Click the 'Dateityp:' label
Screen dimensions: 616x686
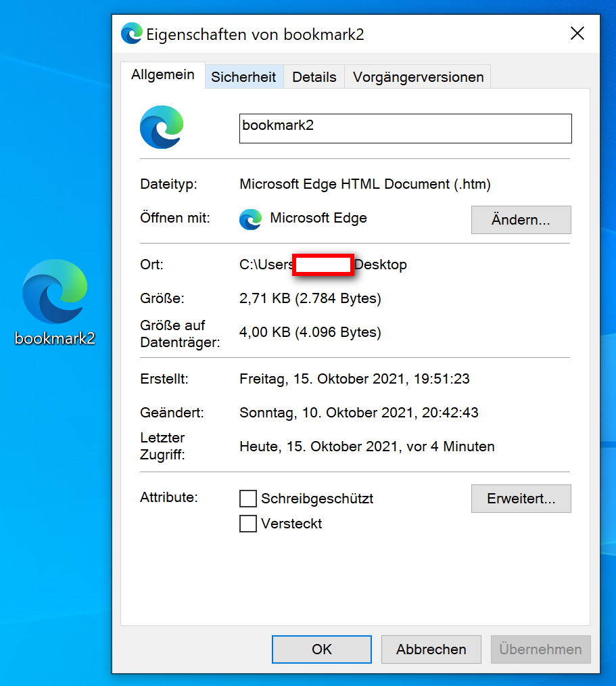168,184
